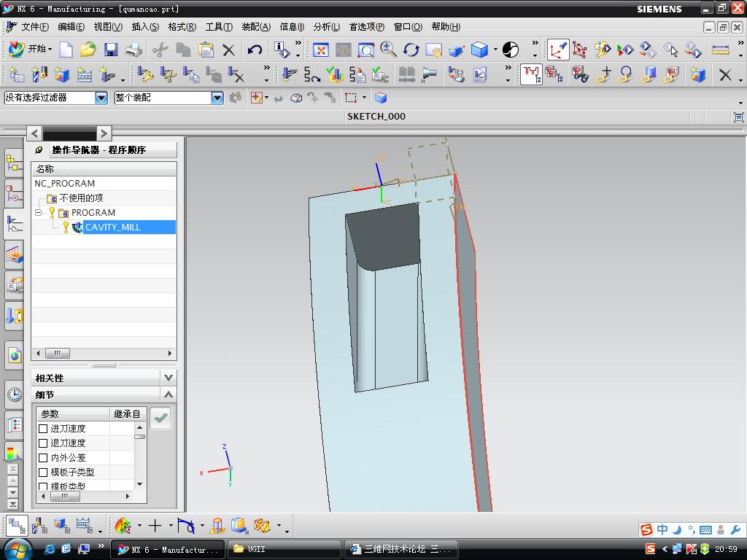Select the Rotate view tool
The image size is (747, 560).
pos(411,50)
